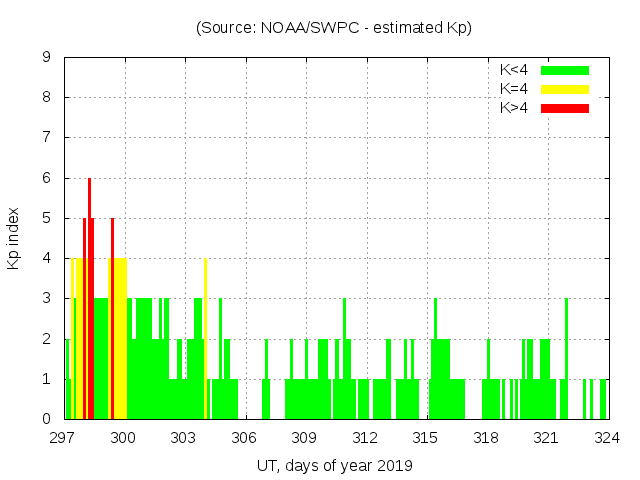The width and height of the screenshot is (640, 480).
Task: Click the x-axis tick label 300
Action: (124, 437)
